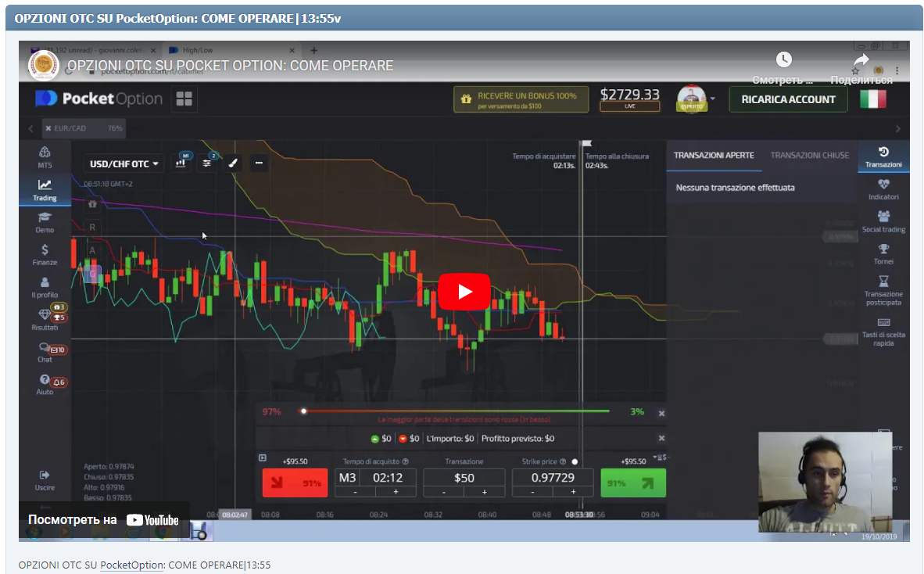Click the Ricarica Account button
924x574 pixels.
(788, 99)
